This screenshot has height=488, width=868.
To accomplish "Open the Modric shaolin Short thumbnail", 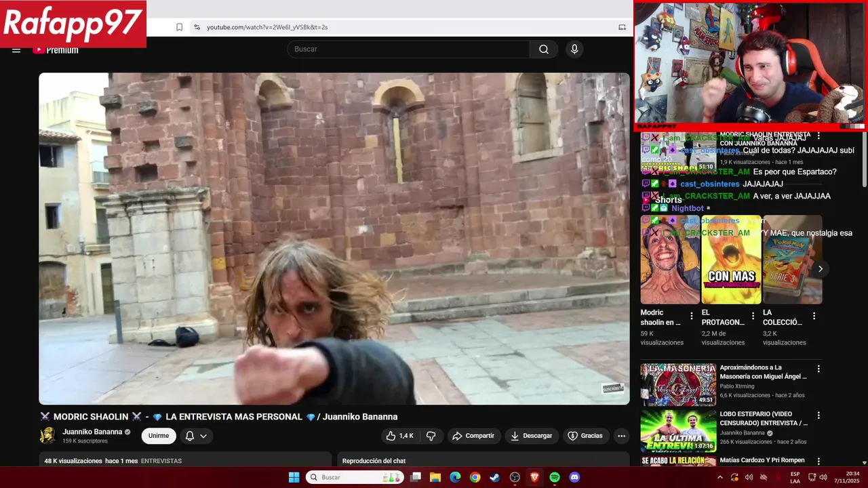I will (670, 260).
